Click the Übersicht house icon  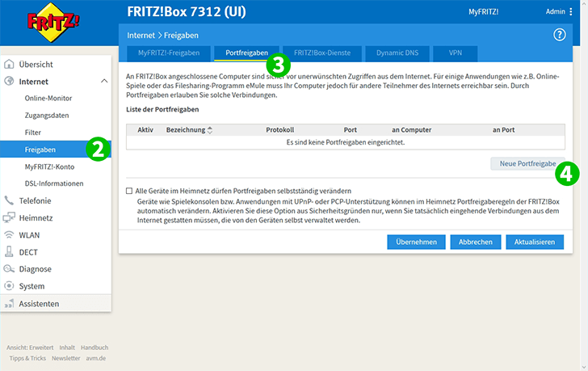pos(9,64)
